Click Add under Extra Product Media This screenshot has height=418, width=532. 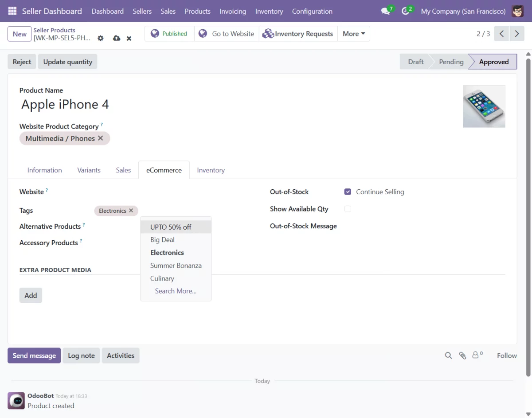pyautogui.click(x=31, y=295)
